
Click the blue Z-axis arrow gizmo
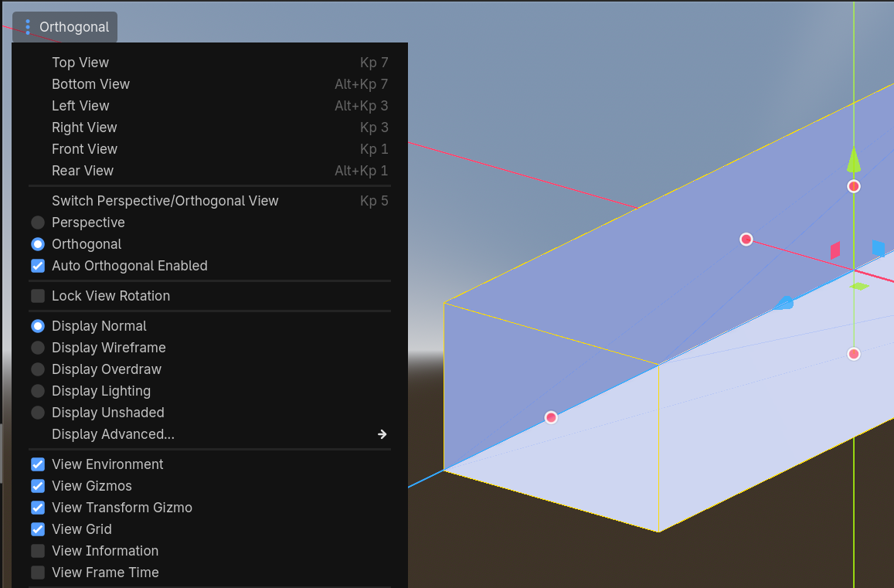[x=784, y=303]
